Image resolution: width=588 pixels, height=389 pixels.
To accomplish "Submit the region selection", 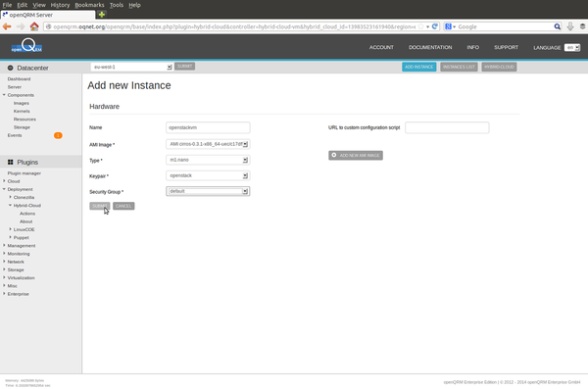I will pyautogui.click(x=184, y=67).
